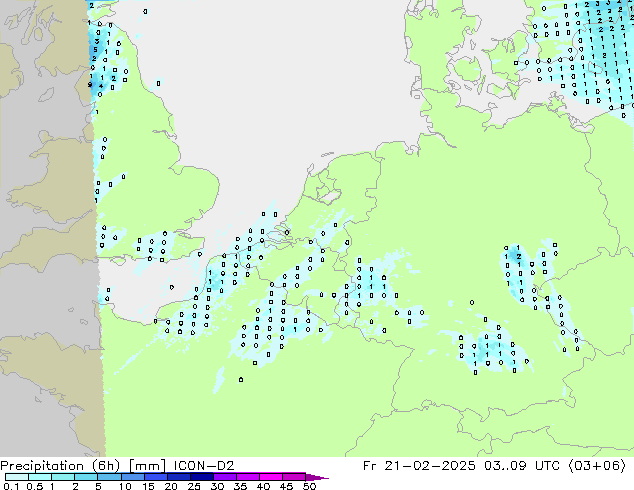
Task: Click the purple arrow ending the color scale
Action: click(317, 477)
